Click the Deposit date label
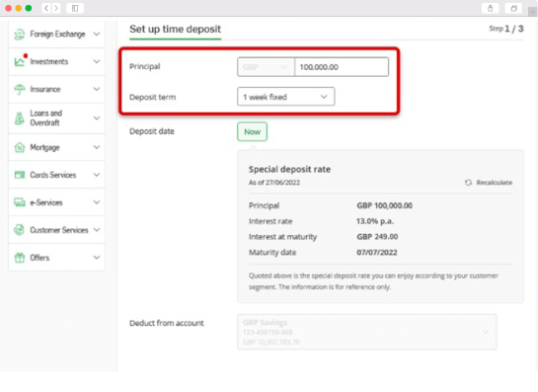538x392 pixels. tap(152, 131)
